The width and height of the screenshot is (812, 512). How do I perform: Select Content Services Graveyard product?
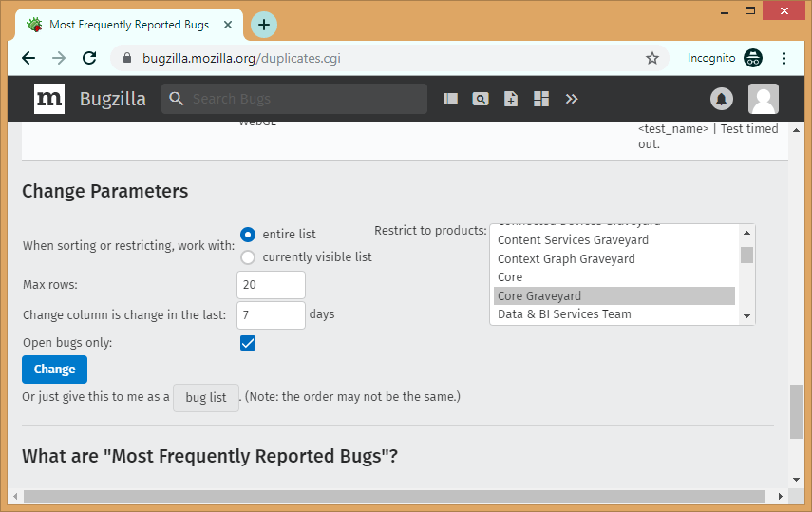click(614, 240)
